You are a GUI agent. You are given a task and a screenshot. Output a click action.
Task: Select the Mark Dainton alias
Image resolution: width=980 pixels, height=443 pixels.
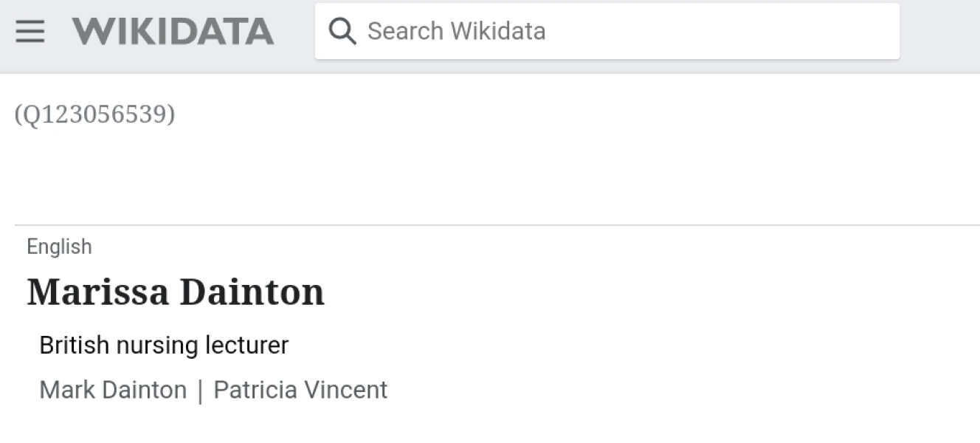(113, 390)
